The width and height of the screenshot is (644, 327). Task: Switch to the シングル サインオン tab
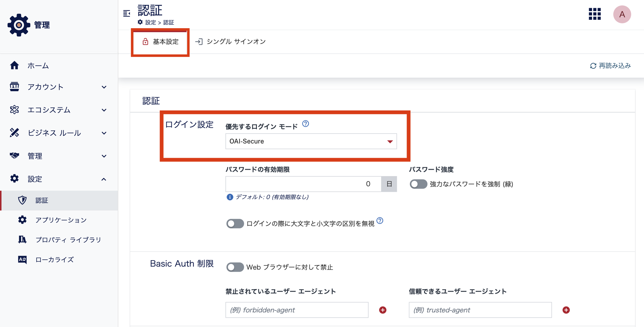[x=231, y=42]
